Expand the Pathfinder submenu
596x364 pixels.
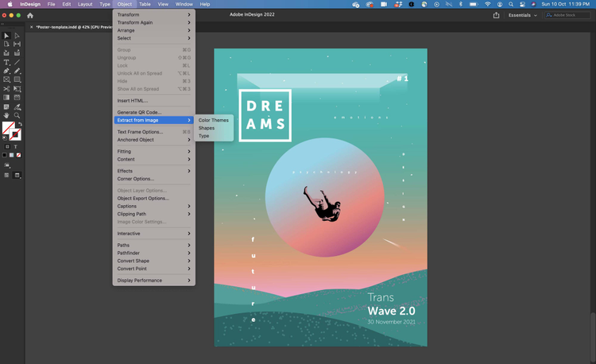[x=153, y=253]
